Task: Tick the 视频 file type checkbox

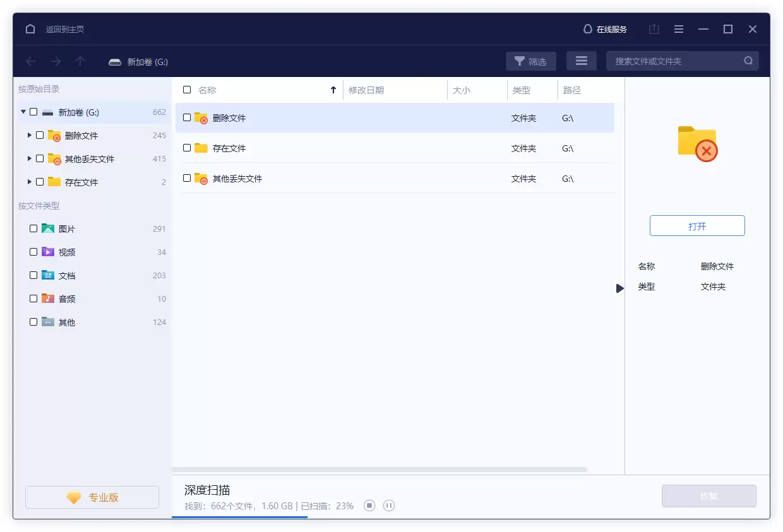Action: (33, 252)
